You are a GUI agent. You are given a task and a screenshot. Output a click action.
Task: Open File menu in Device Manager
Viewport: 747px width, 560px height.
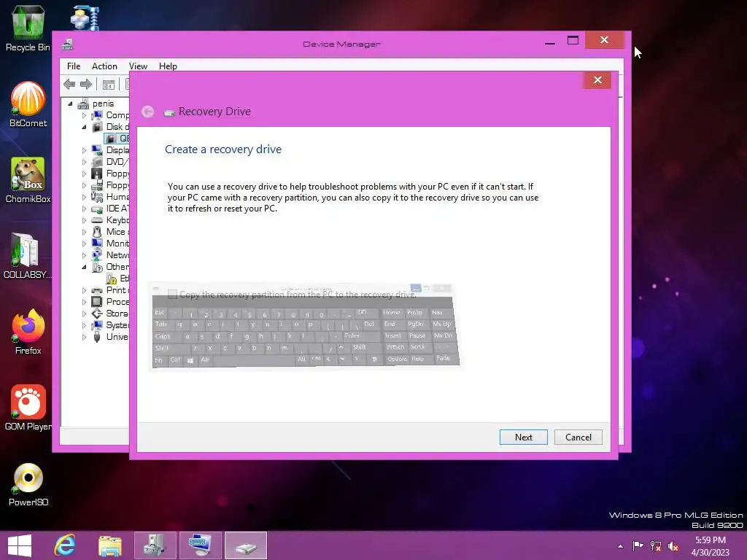pos(74,66)
